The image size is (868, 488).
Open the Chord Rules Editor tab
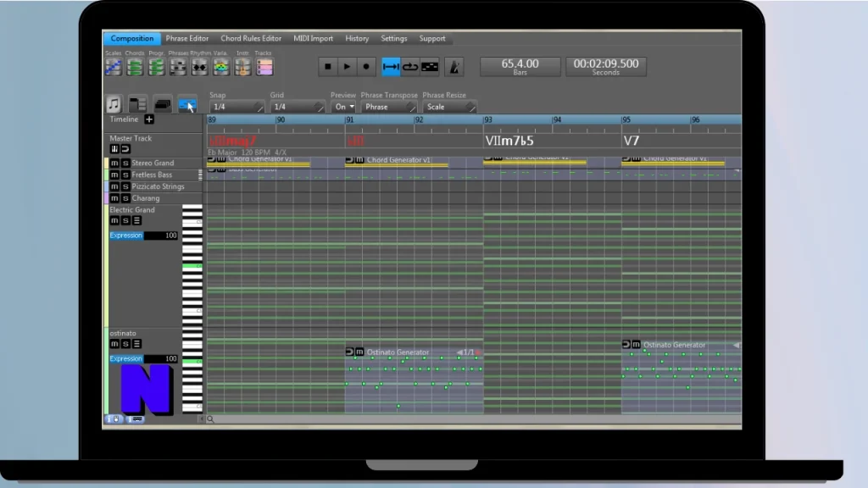tap(251, 38)
